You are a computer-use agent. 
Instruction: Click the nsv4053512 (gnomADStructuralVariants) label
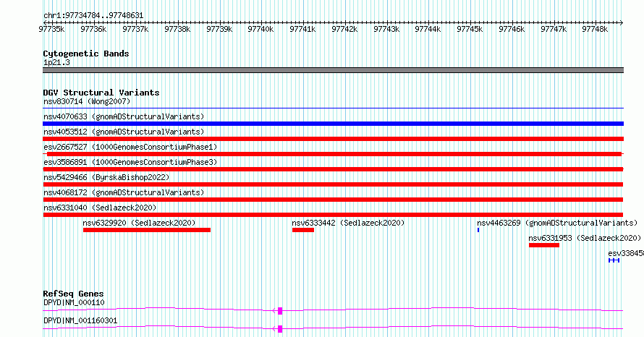124,132
